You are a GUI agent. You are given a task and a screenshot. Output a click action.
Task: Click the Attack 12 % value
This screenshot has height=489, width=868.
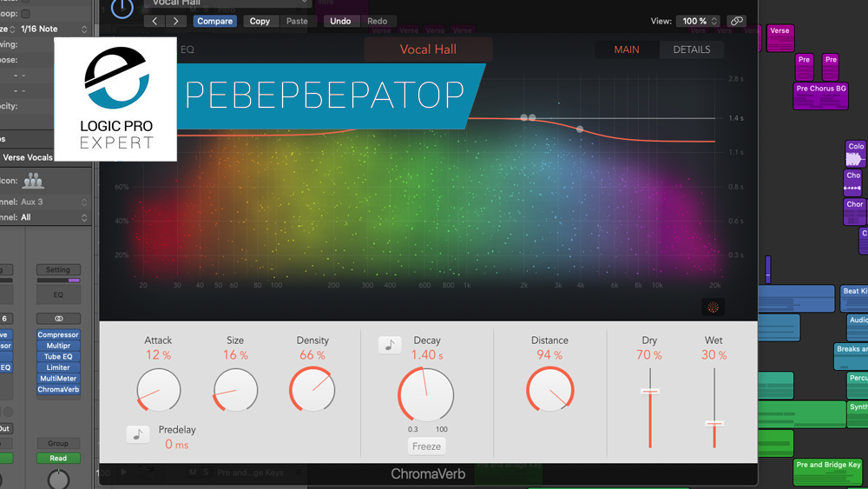point(158,355)
